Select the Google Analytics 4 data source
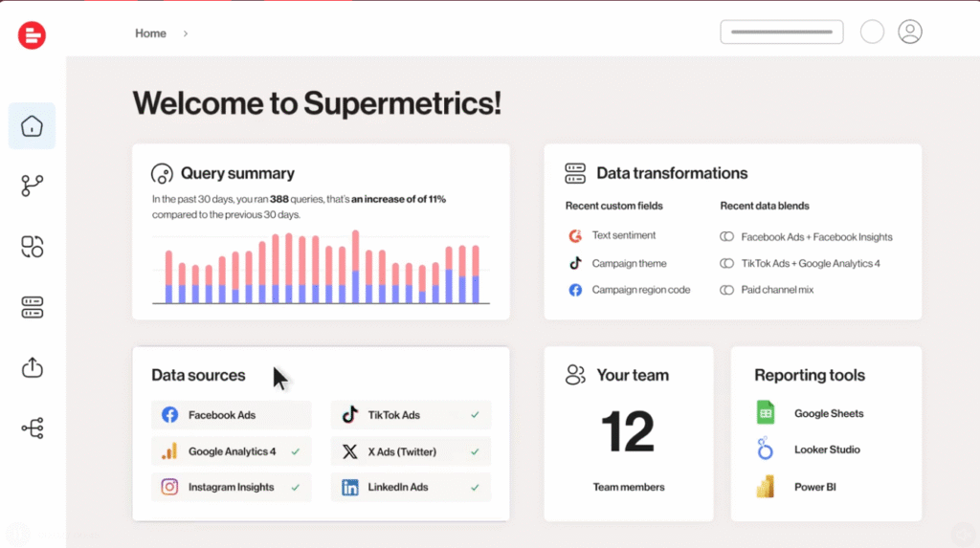 (232, 451)
